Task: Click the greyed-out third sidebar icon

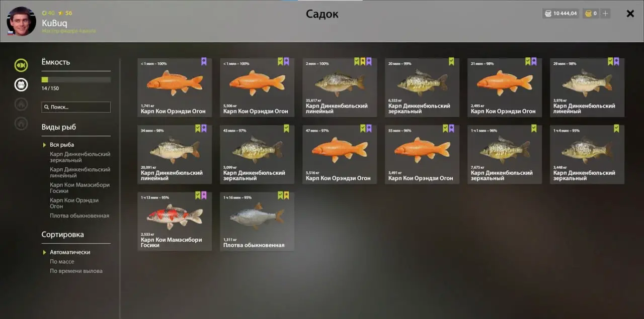Action: pyautogui.click(x=21, y=104)
